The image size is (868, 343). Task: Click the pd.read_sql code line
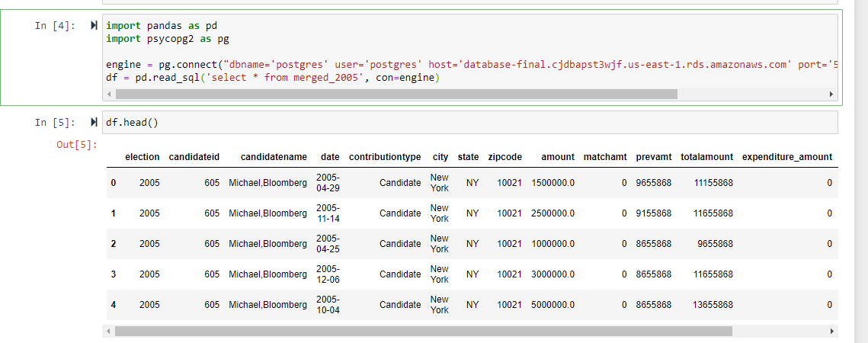coord(272,79)
